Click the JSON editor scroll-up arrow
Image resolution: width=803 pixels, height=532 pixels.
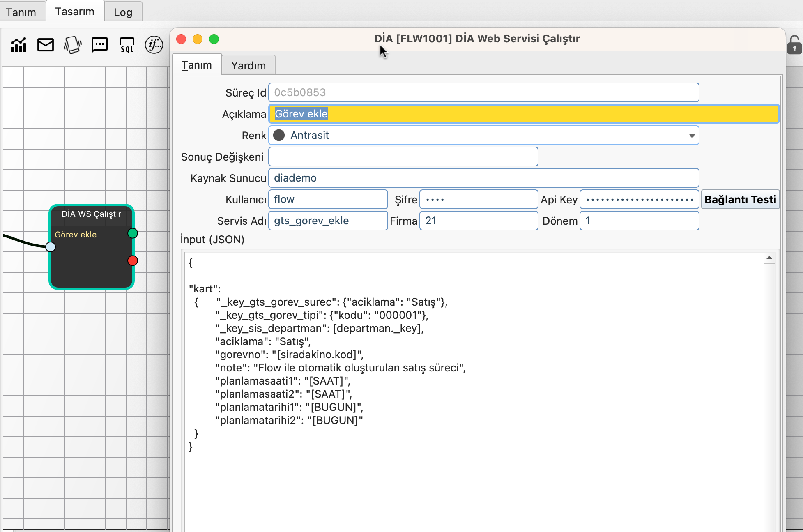769,258
